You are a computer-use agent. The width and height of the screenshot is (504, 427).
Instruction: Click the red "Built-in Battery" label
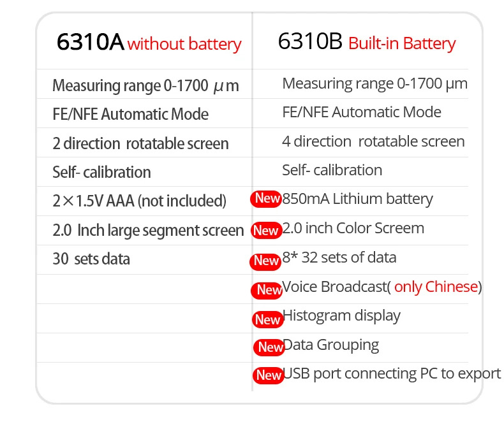coord(402,43)
